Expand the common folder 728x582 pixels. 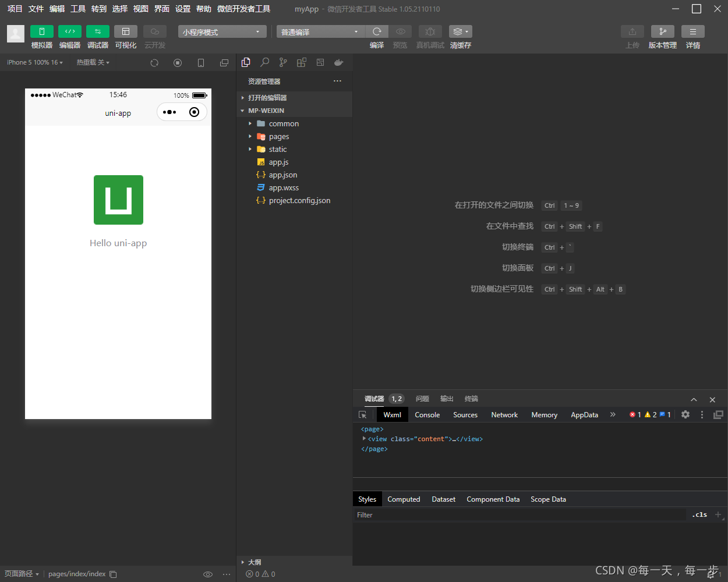294,123
